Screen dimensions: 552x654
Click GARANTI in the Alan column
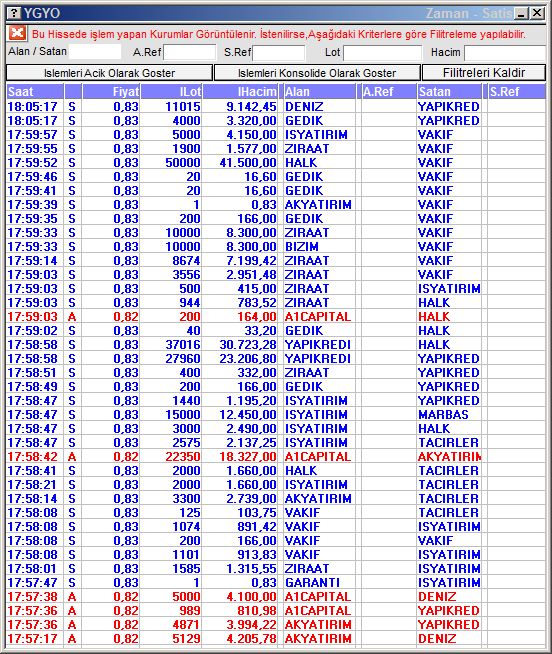312,583
